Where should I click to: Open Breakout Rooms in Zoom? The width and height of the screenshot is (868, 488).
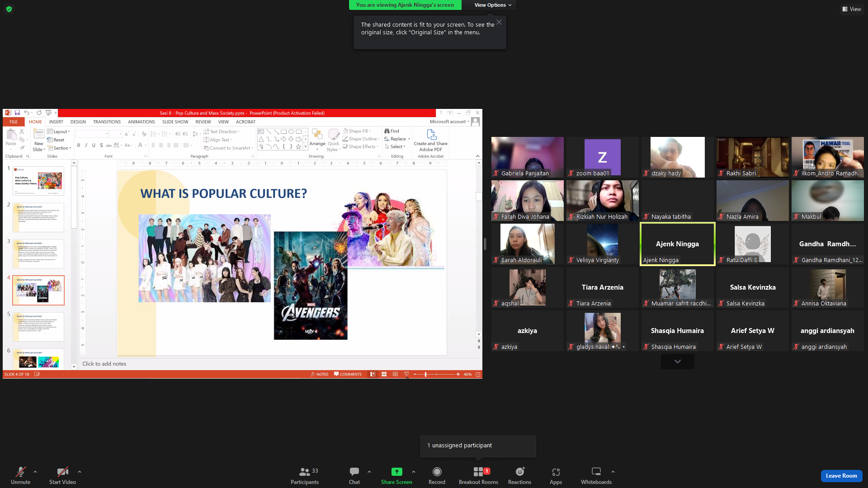[x=478, y=476]
